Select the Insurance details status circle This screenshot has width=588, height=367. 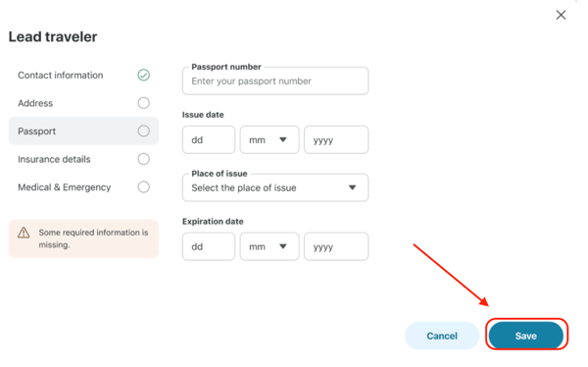click(x=144, y=159)
